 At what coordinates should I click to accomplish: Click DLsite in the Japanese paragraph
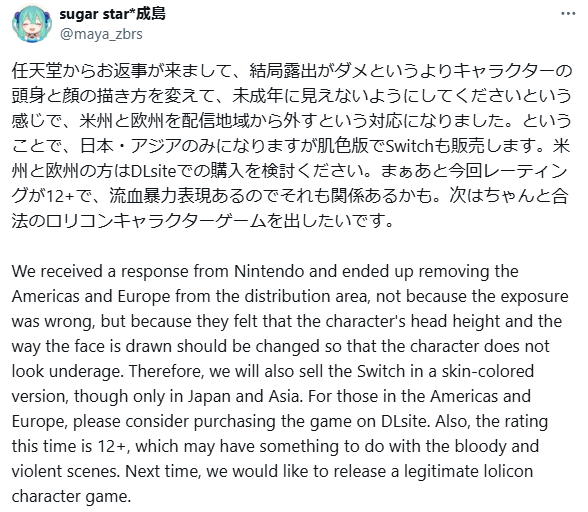[x=153, y=171]
